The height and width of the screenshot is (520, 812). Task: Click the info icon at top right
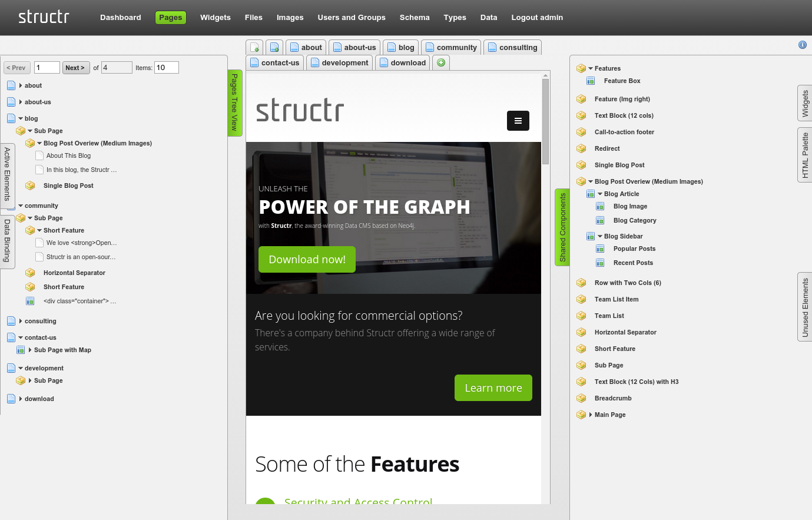802,45
